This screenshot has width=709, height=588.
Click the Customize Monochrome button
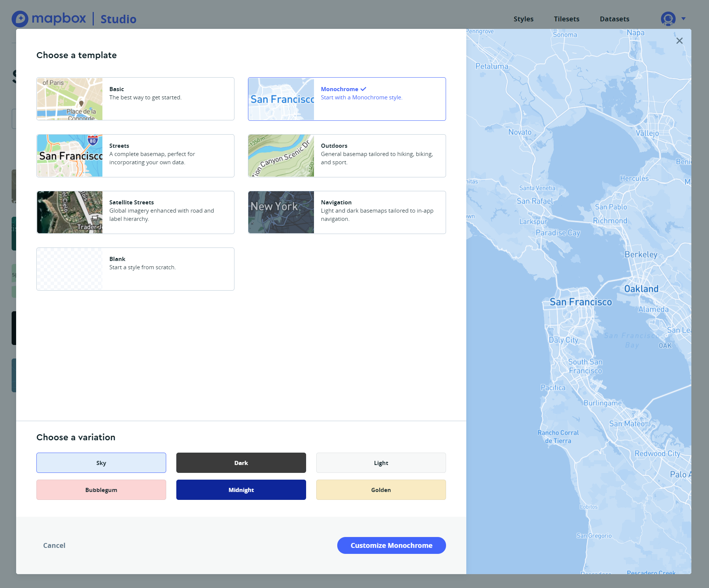click(392, 545)
